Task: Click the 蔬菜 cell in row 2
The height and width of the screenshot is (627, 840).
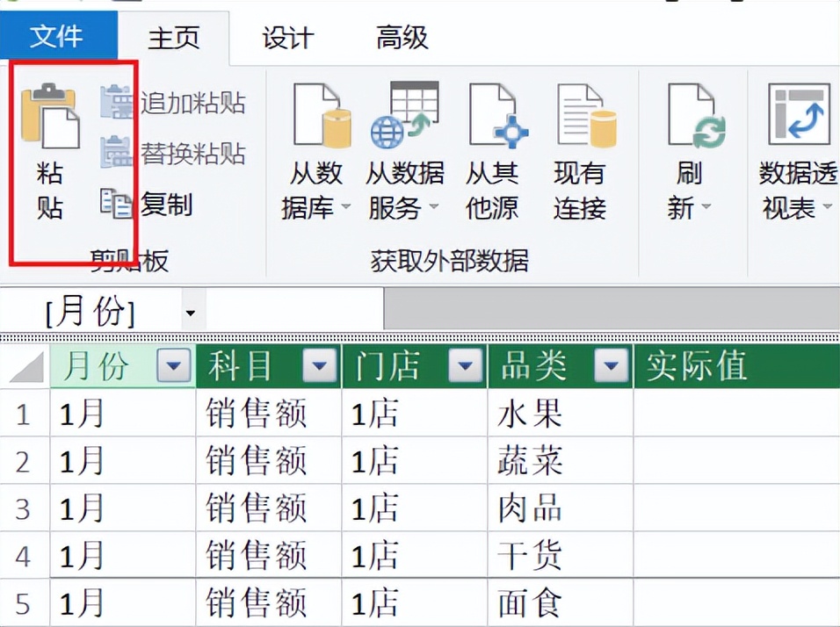Action: 561,460
